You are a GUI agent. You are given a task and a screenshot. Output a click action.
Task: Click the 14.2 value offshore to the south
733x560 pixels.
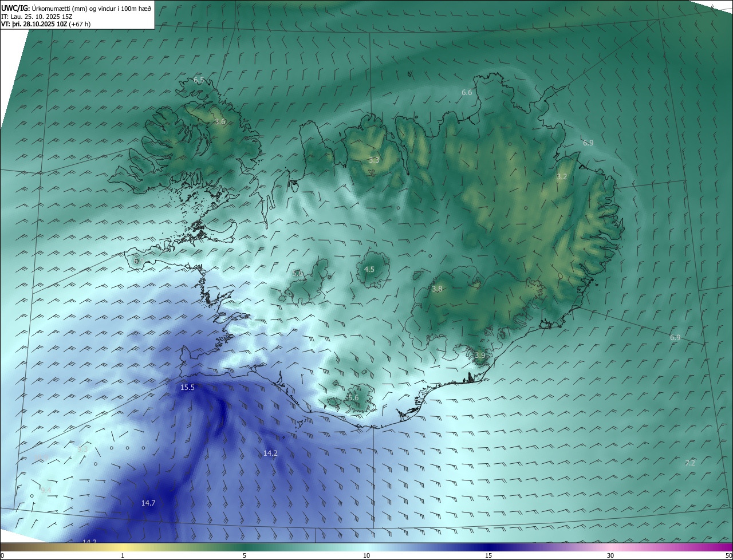click(x=270, y=453)
